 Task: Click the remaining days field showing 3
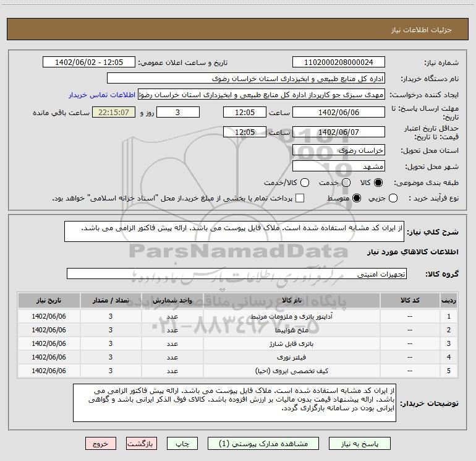(178, 112)
